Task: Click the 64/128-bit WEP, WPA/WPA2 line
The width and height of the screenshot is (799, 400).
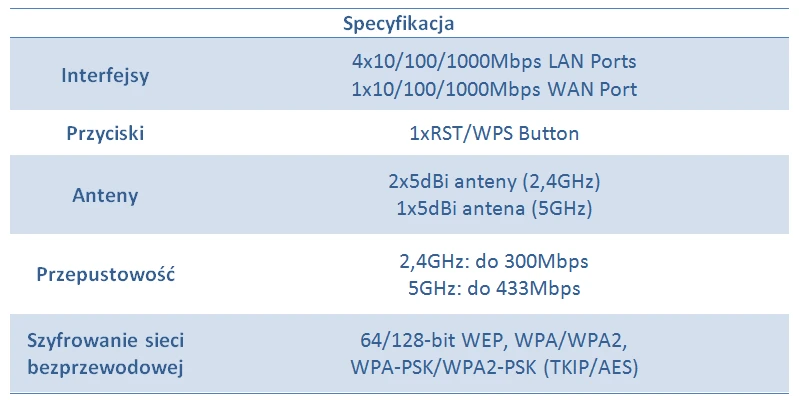Action: coord(494,340)
